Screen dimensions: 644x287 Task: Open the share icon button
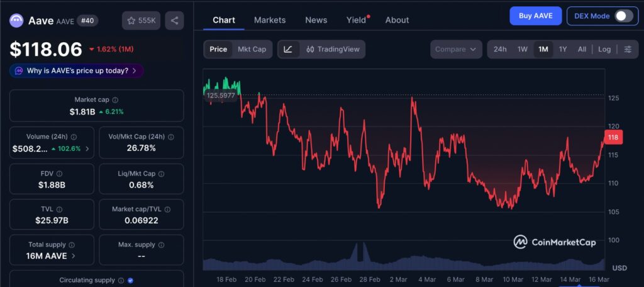[175, 21]
